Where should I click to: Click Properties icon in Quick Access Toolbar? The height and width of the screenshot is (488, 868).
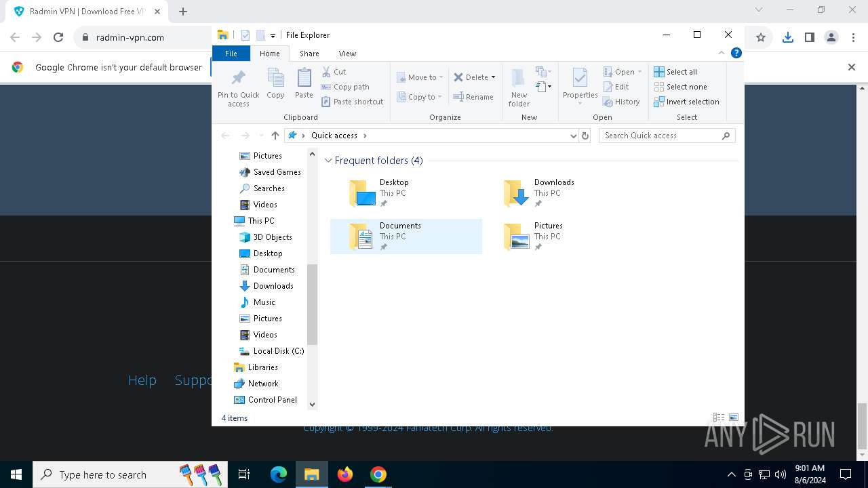245,35
